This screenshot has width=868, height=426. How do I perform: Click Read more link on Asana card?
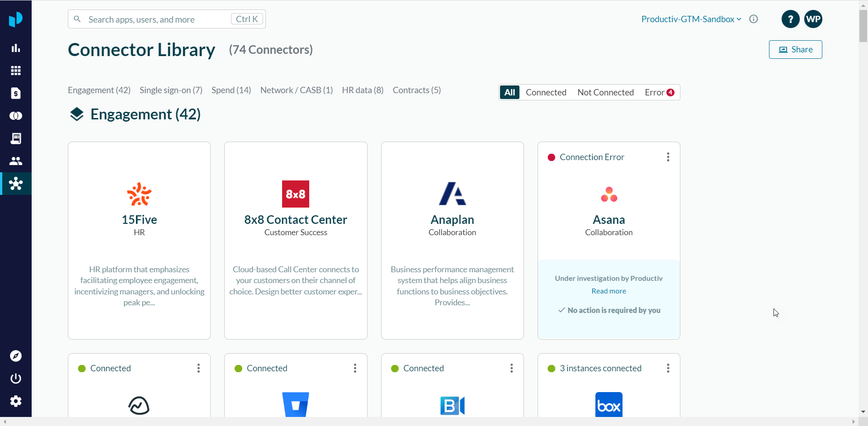pyautogui.click(x=609, y=291)
